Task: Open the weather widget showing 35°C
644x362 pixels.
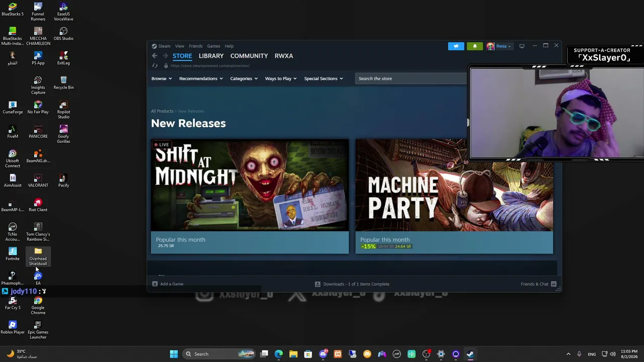Action: point(22,354)
